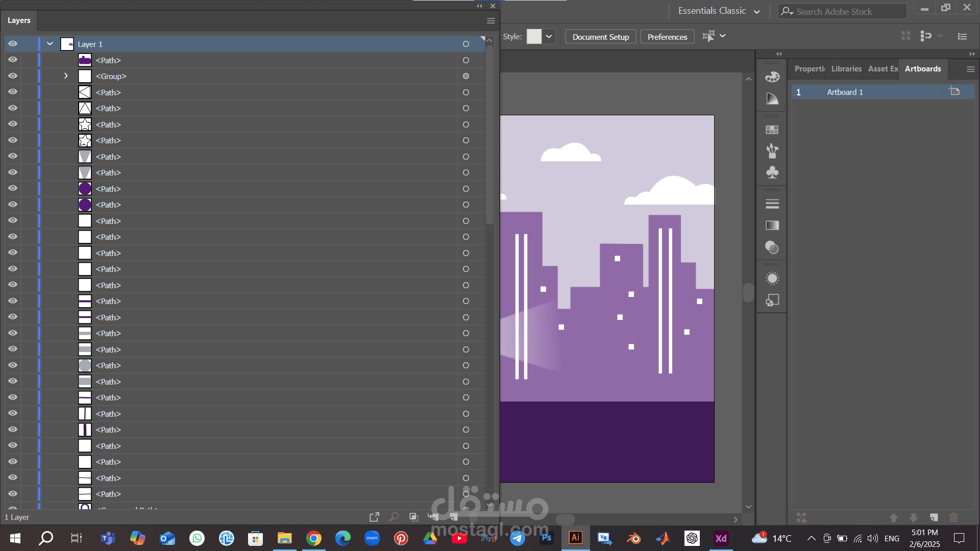Open the Brushes panel icon
980x551 pixels.
[772, 151]
